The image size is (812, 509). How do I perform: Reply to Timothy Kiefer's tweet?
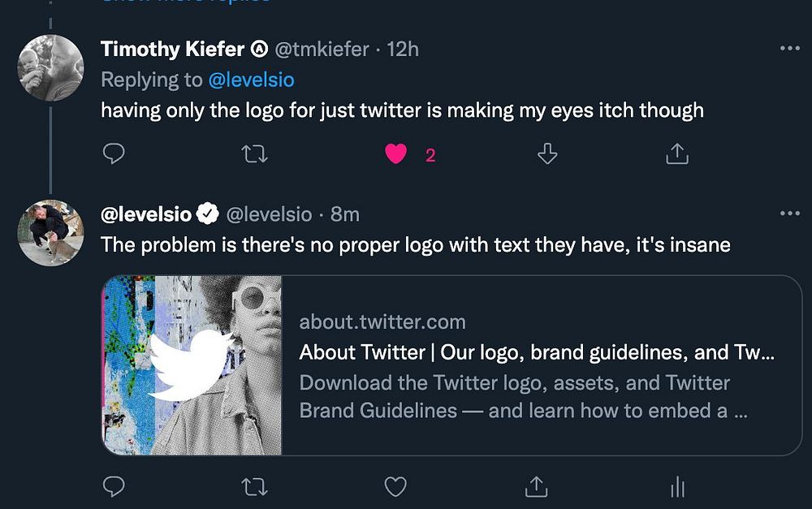click(114, 153)
